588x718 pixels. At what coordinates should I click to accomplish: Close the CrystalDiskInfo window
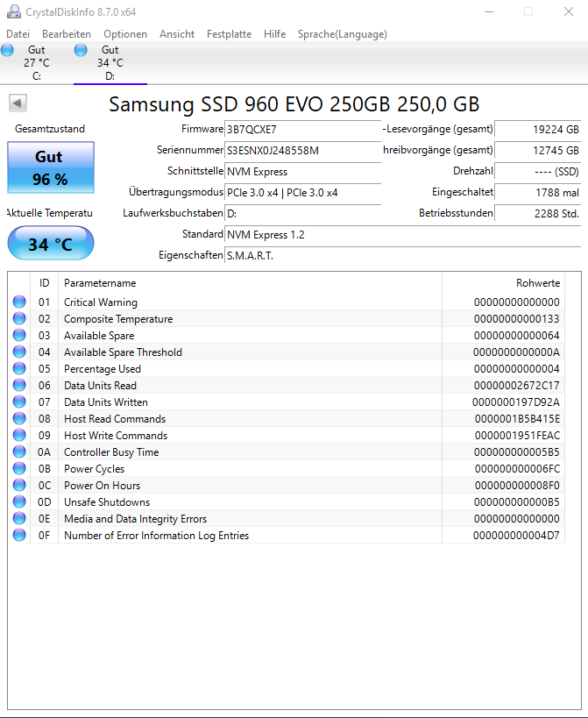(569, 11)
